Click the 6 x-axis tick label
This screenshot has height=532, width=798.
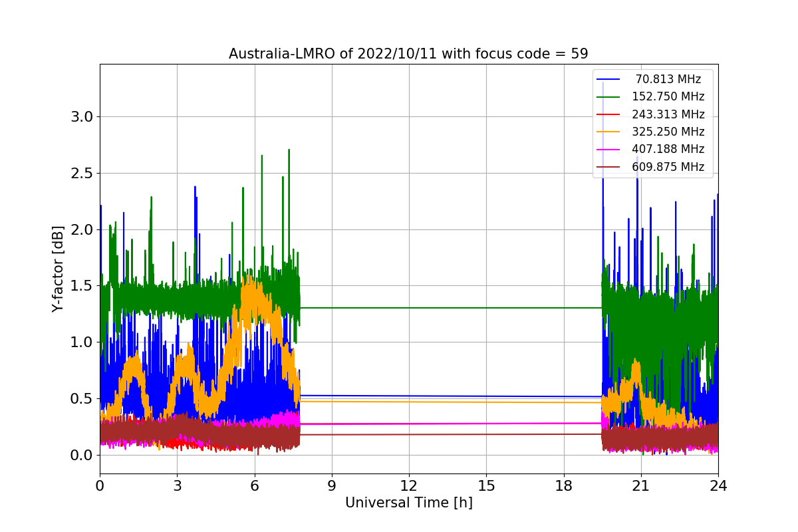click(254, 486)
